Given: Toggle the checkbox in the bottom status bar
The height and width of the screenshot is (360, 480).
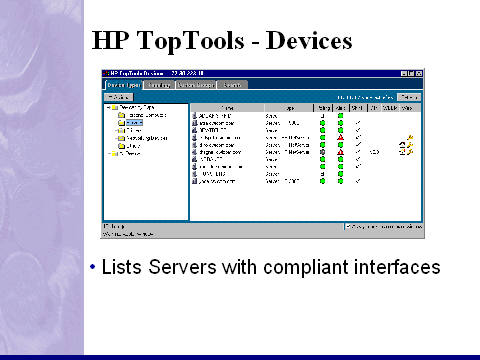Looking at the screenshot, I should pos(348,227).
